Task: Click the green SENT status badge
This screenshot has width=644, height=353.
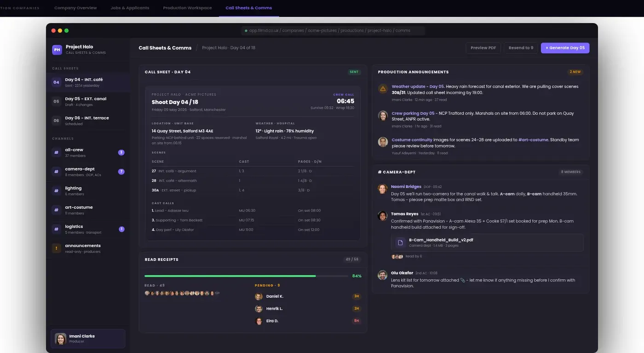Action: point(354,72)
